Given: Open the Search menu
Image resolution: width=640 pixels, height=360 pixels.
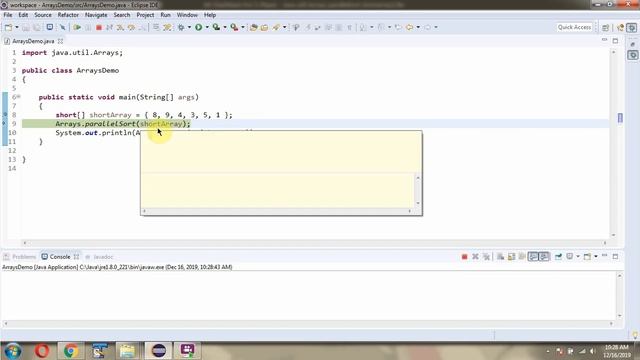Looking at the screenshot, I should point(122,15).
